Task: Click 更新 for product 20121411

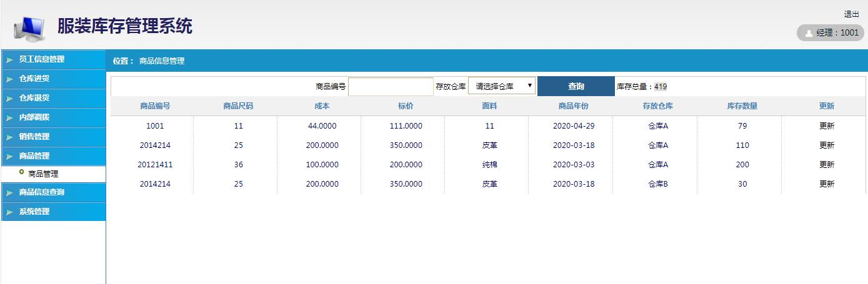Action: coord(827,165)
